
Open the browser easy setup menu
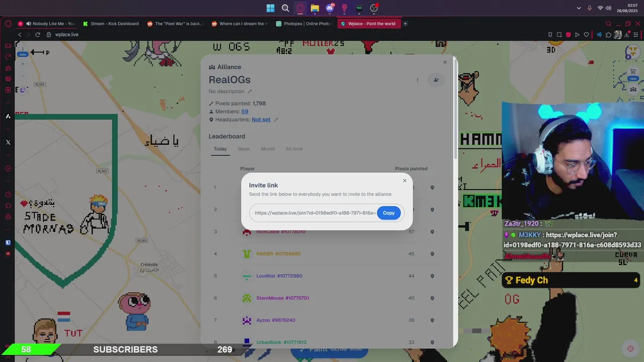pyautogui.click(x=635, y=35)
